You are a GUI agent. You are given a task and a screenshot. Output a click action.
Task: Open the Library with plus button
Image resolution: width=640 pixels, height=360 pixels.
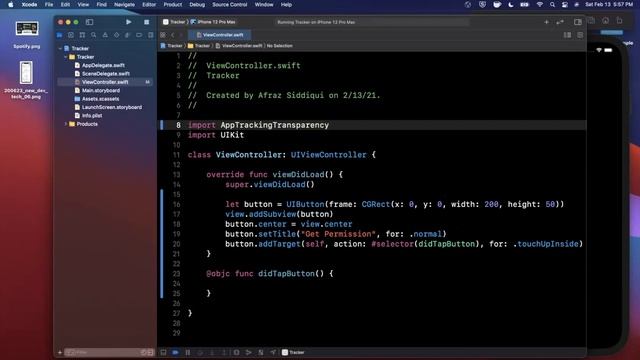(x=546, y=22)
